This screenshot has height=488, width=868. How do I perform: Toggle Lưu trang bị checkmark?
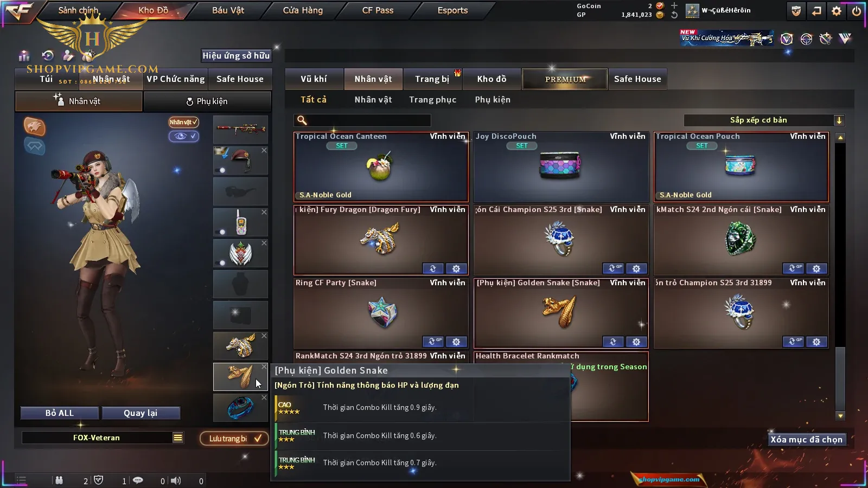coord(258,438)
